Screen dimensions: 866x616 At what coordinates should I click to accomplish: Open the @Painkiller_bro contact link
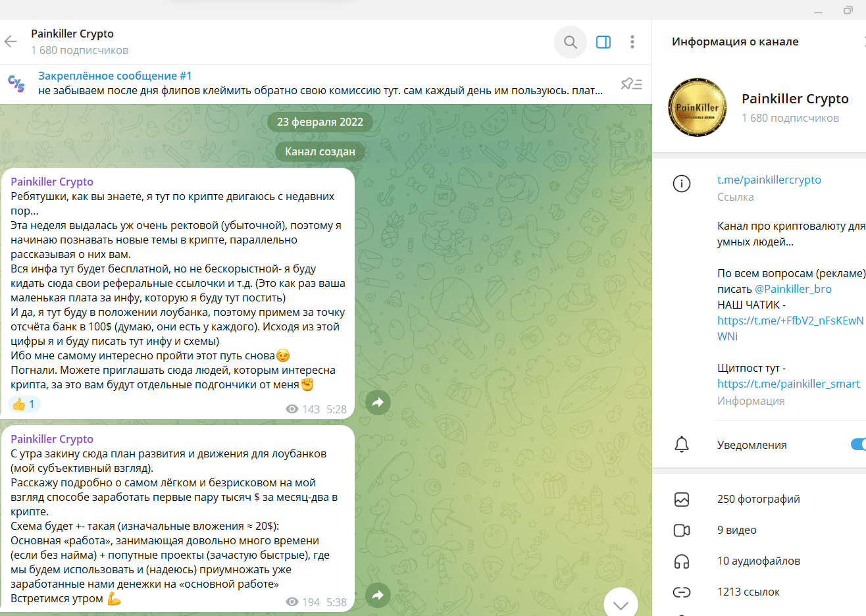click(x=793, y=289)
